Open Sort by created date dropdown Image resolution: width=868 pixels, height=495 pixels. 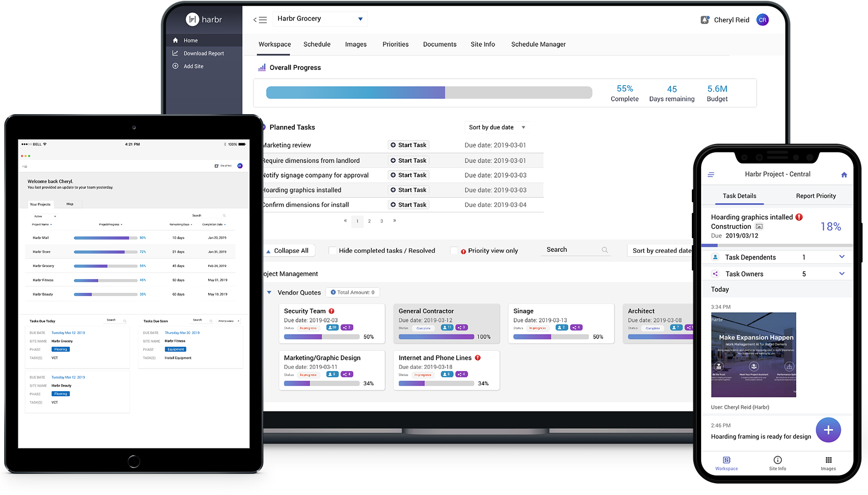659,250
